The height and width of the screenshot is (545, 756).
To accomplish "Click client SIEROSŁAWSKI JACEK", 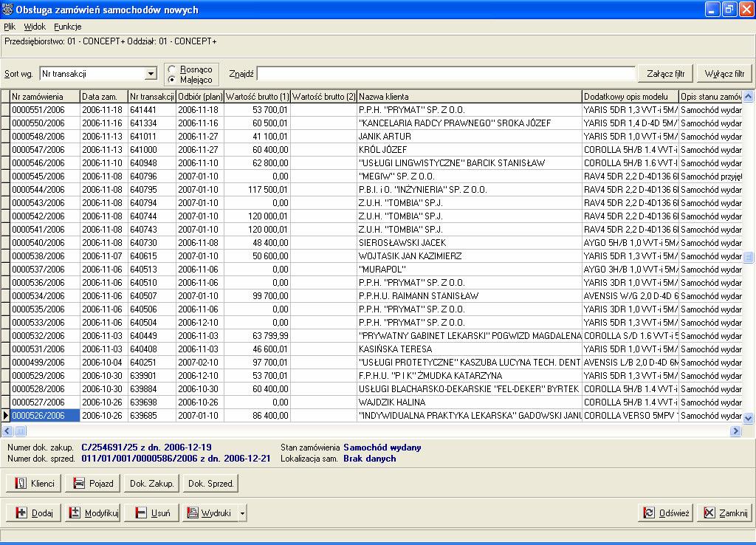I will tap(402, 243).
